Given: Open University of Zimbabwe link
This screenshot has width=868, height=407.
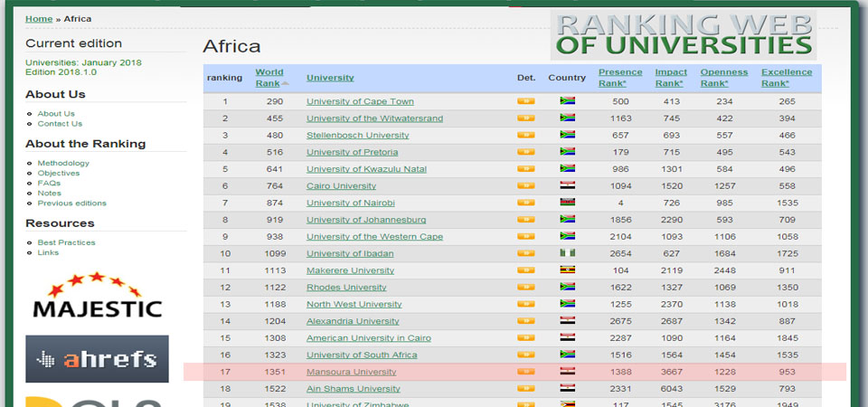Looking at the screenshot, I should [358, 402].
